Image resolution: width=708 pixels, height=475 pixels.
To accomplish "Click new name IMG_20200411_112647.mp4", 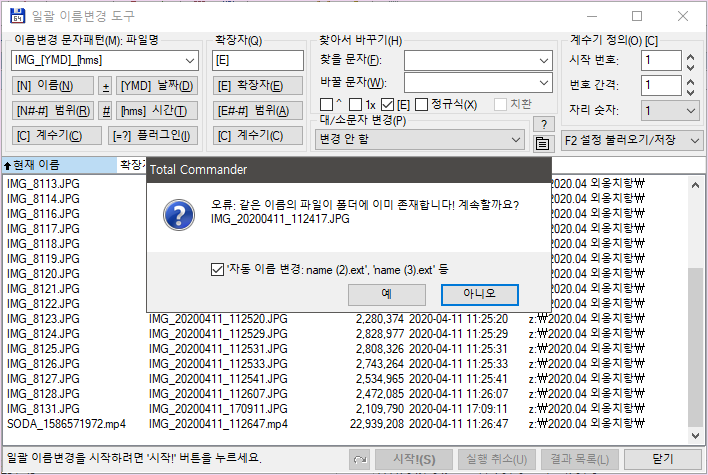I will (218, 424).
